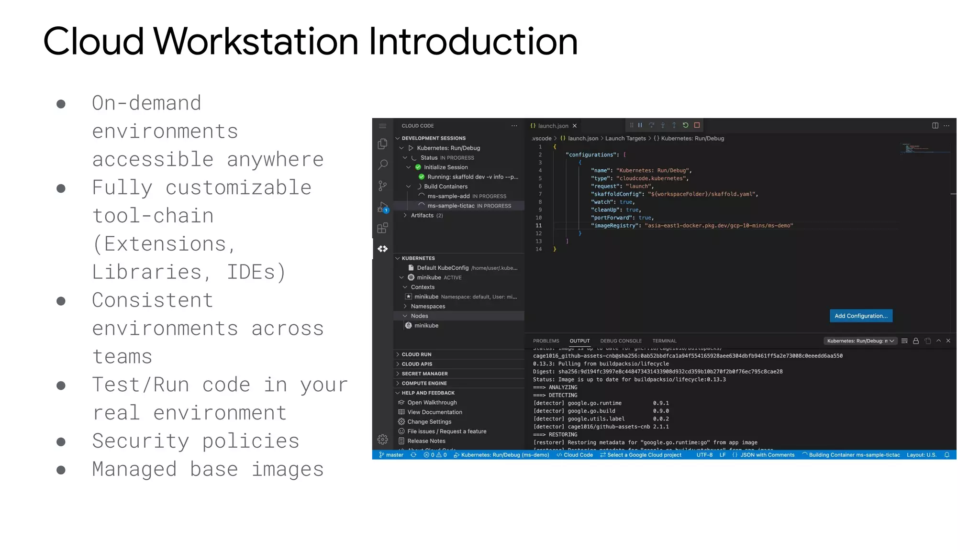Screen dimensions: 980x551
Task: Switch to the Terminal tab
Action: pos(664,341)
